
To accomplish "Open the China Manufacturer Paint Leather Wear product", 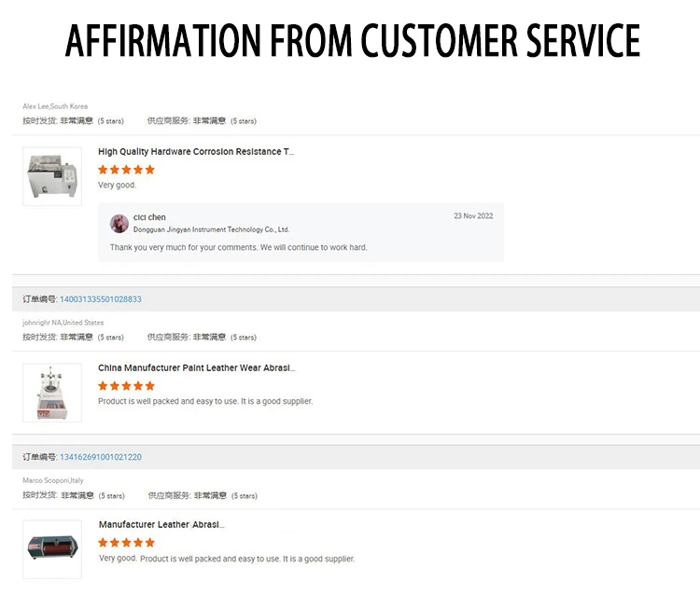I will (196, 368).
